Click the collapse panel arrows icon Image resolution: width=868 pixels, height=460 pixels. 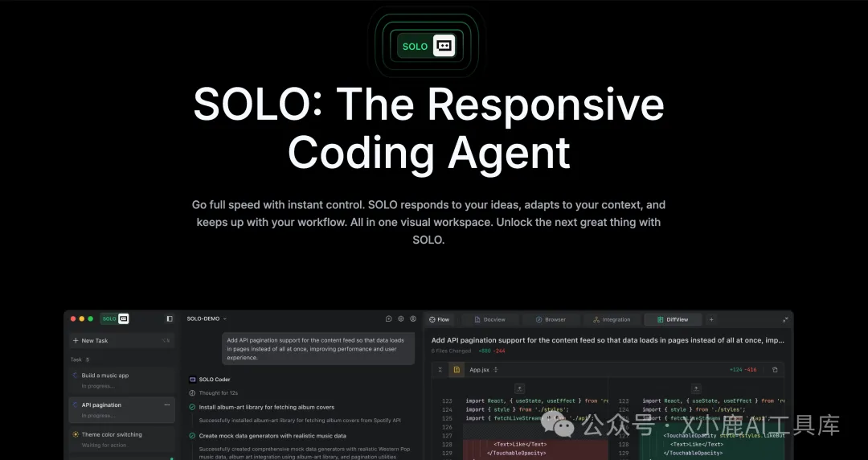click(785, 320)
